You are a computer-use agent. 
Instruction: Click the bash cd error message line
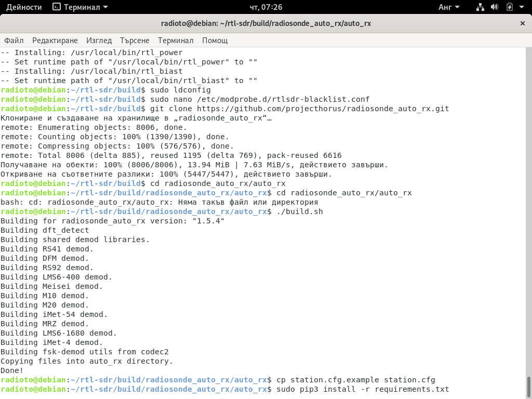(159, 202)
